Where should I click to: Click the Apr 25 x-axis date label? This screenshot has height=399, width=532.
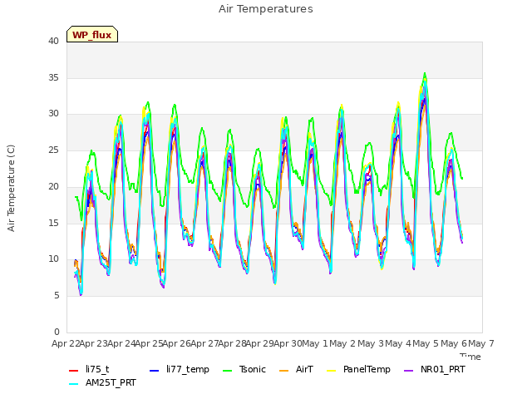pos(149,343)
